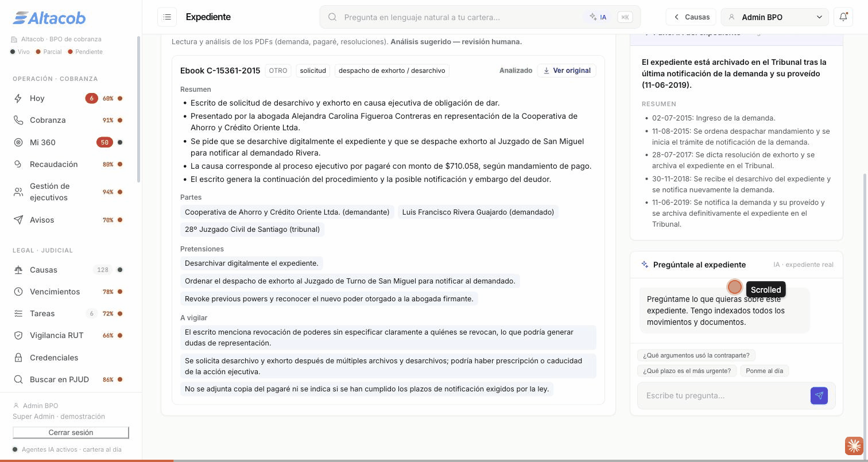868x462 pixels.
Task: Click the Escribe tu pregunta input
Action: (723, 395)
